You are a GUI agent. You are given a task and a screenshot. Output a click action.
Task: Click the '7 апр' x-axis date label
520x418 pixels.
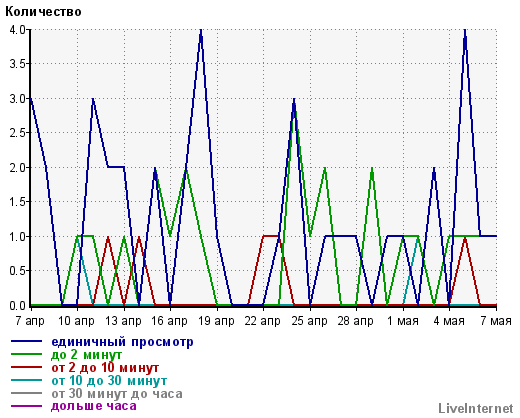[30, 321]
